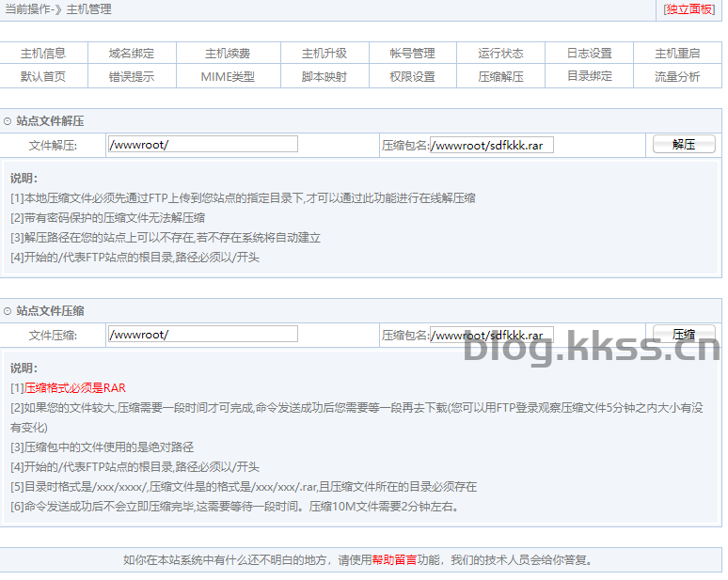
Task: Open the 默认首页 settings
Action: 43,77
